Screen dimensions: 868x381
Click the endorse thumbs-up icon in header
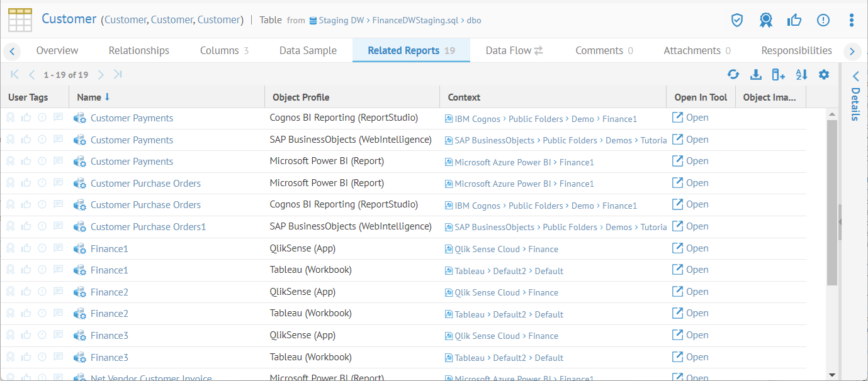[x=794, y=20]
